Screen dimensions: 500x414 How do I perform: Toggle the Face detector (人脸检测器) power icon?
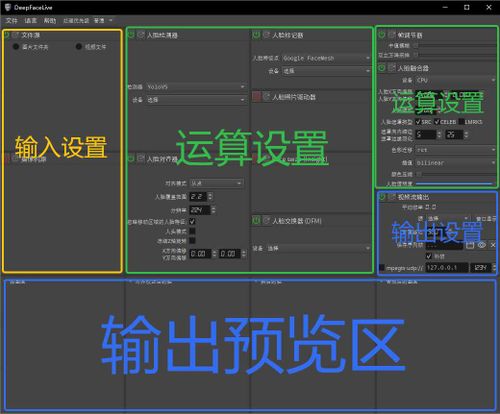[x=131, y=35]
